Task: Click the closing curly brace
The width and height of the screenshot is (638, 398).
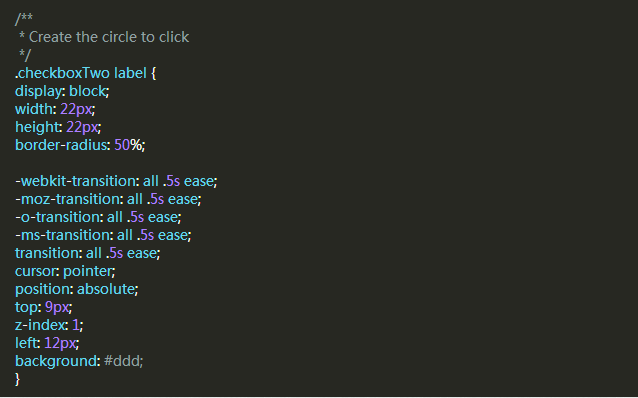Action: (x=17, y=379)
